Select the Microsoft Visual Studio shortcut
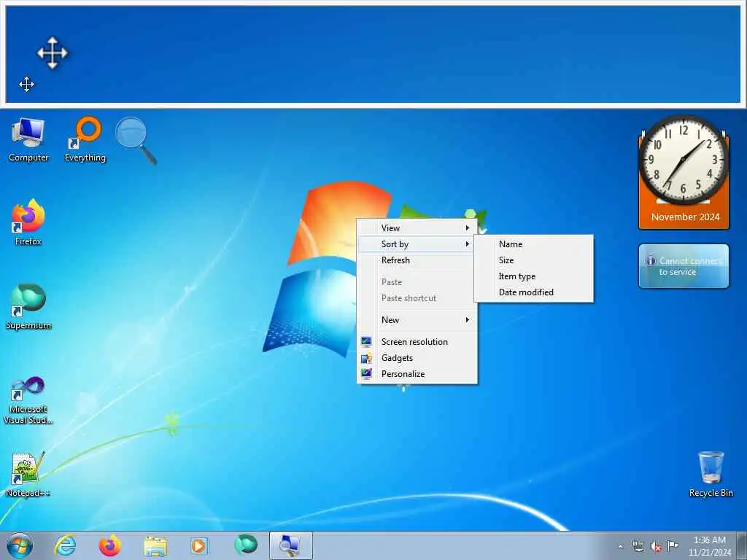 (28, 400)
